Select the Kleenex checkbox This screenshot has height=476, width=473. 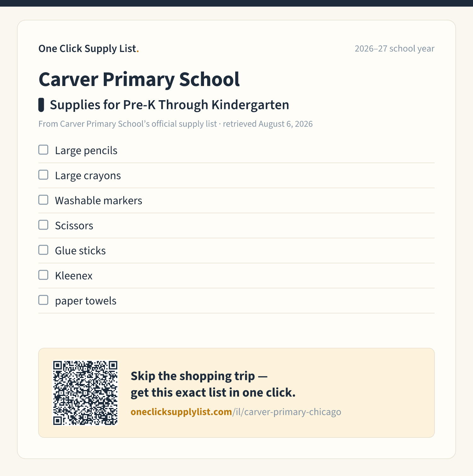pyautogui.click(x=43, y=275)
